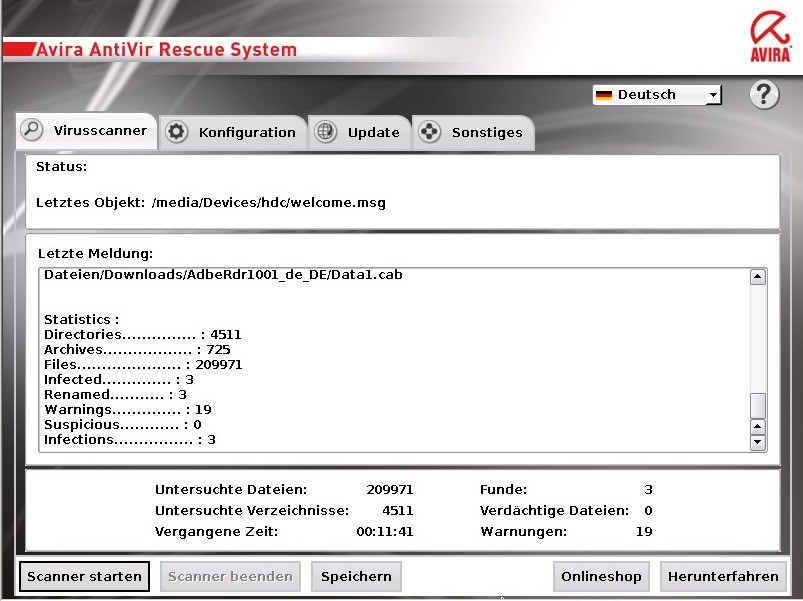
Task: Click the Infected statistics line
Action: tap(119, 379)
